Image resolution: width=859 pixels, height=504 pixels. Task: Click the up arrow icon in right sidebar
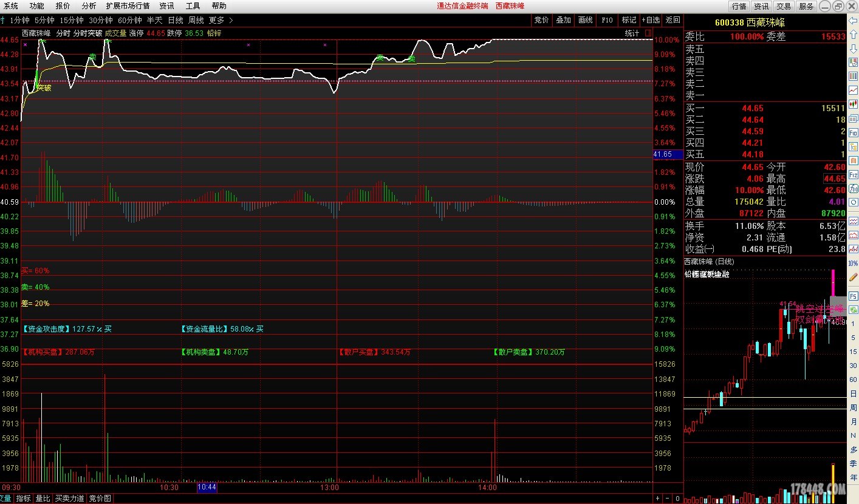coord(853,35)
